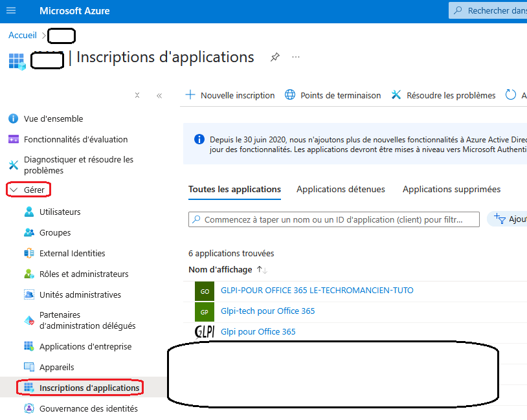Viewport: 527px width, 420px height.
Task: Click the globe icon for Points de terminaison
Action: pyautogui.click(x=290, y=94)
